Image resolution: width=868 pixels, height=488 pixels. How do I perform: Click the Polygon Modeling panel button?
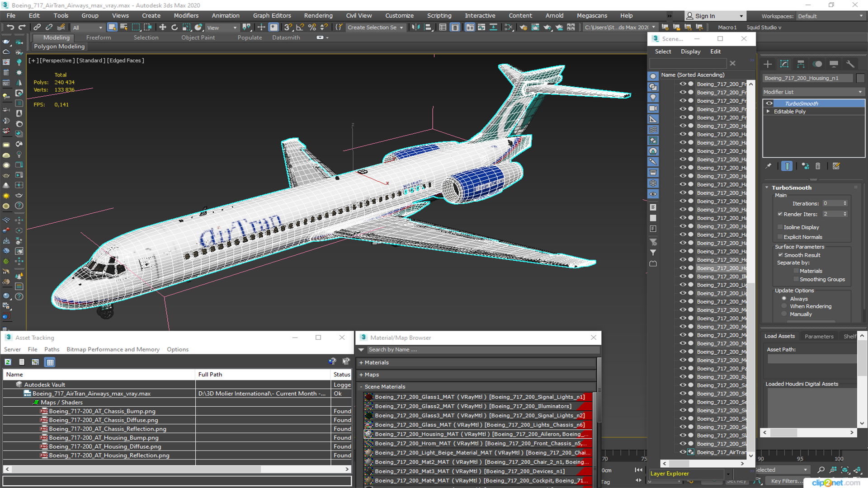coord(59,46)
